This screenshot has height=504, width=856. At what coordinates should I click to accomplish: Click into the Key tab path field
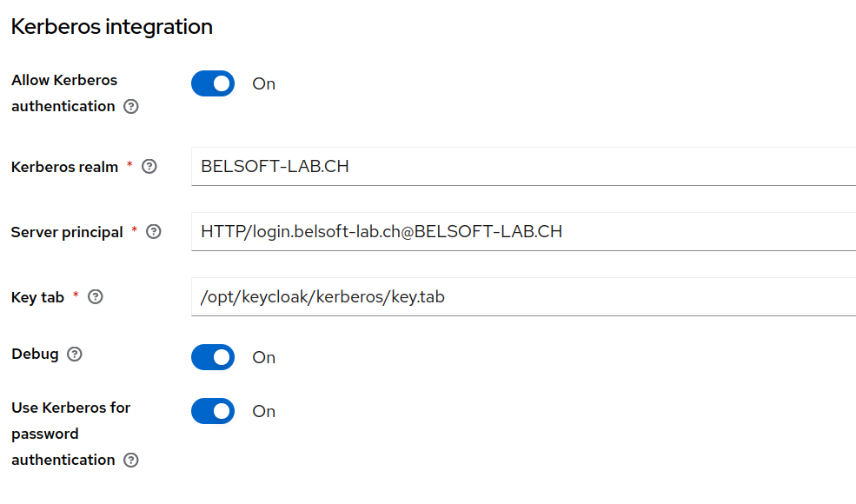tap(523, 296)
